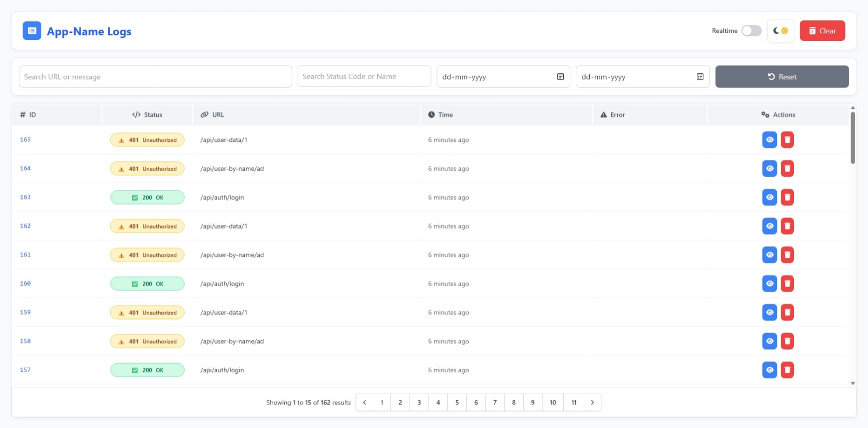
Task: Delete log entry 165
Action: pos(787,140)
